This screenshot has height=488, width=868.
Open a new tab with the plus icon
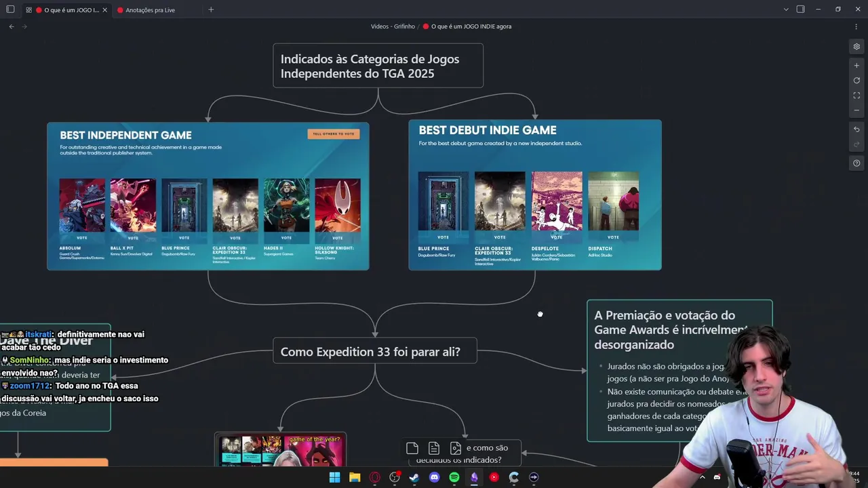coord(211,9)
